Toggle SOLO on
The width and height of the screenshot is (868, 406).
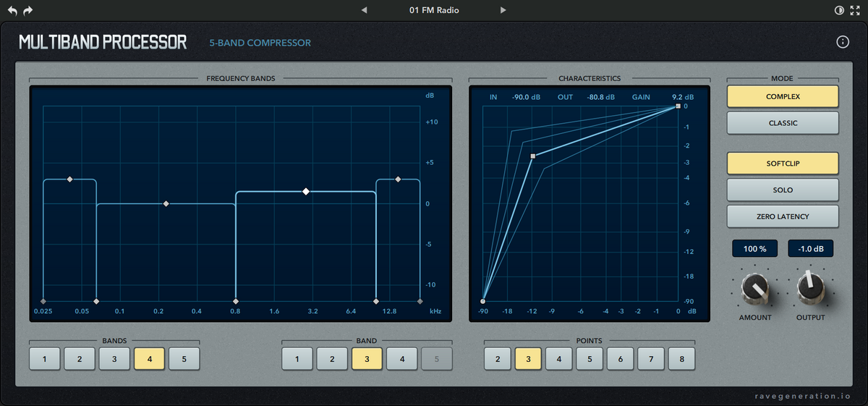click(783, 190)
